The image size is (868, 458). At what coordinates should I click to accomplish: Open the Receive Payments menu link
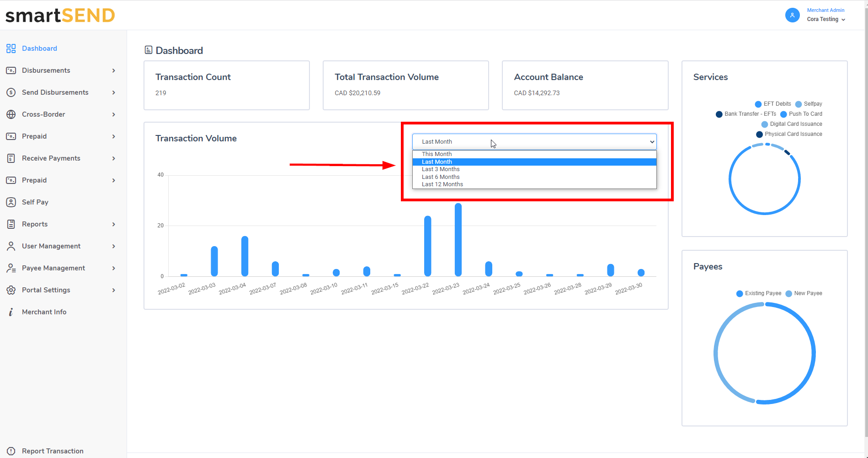point(51,158)
